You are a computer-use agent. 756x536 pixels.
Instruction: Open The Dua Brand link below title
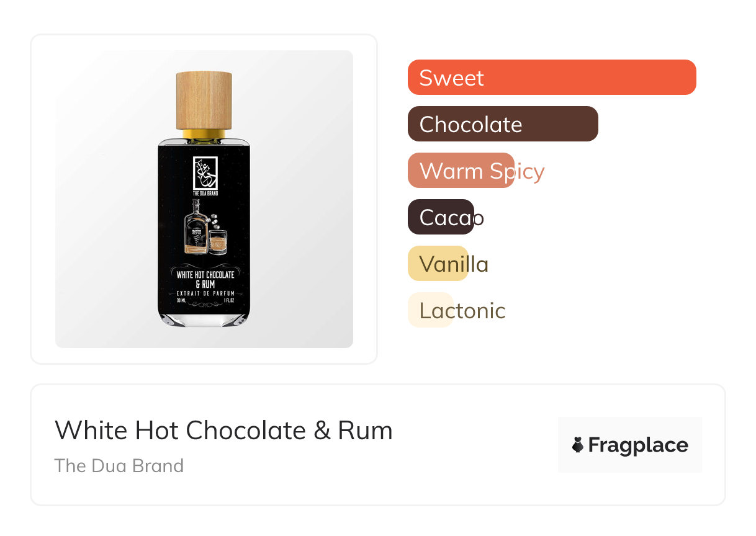pyautogui.click(x=119, y=465)
